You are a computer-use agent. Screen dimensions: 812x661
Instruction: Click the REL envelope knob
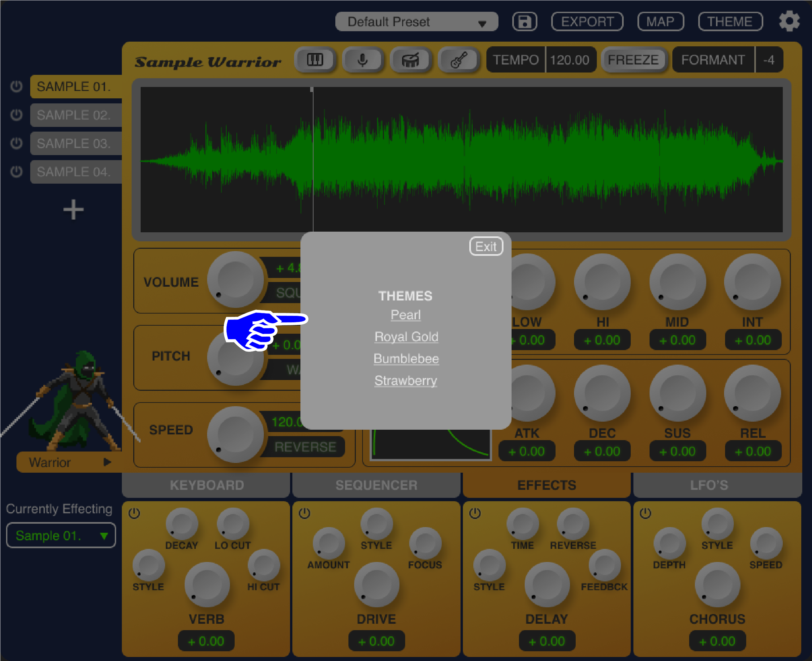[x=752, y=393]
